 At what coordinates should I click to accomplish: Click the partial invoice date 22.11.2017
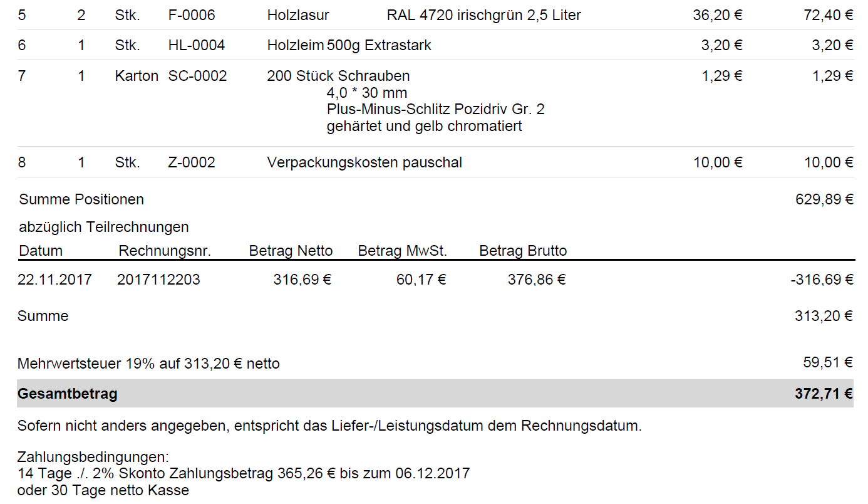54,280
